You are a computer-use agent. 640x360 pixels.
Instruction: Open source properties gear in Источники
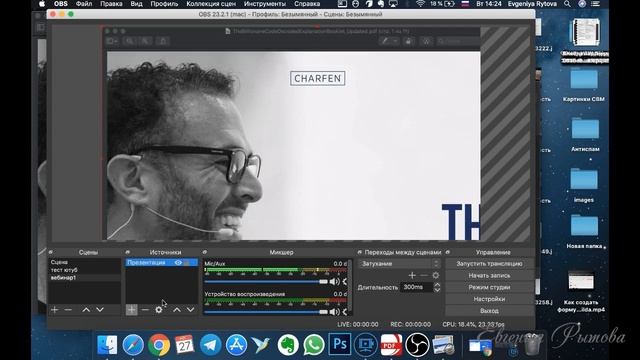tap(159, 310)
